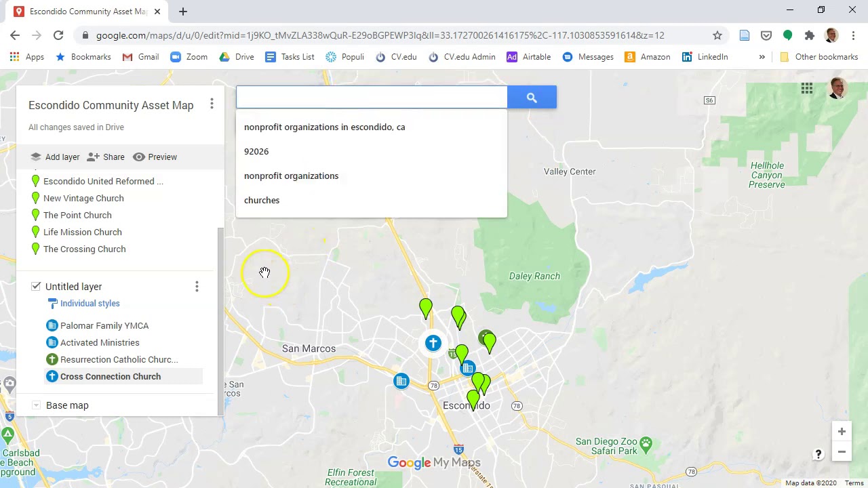The height and width of the screenshot is (488, 868).
Task: Click Add layer
Action: tap(56, 157)
